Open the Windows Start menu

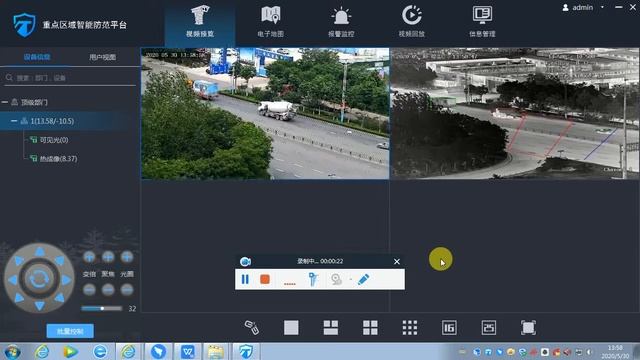point(12,352)
